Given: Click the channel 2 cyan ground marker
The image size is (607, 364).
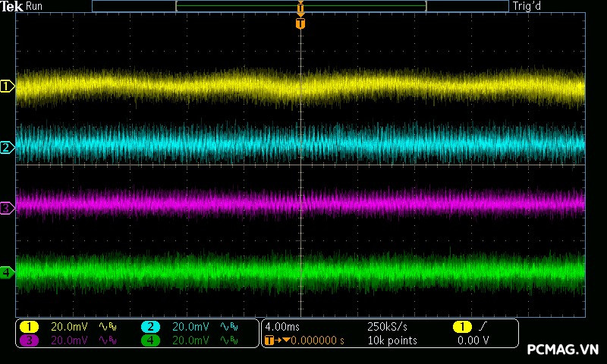Looking at the screenshot, I should [7, 147].
